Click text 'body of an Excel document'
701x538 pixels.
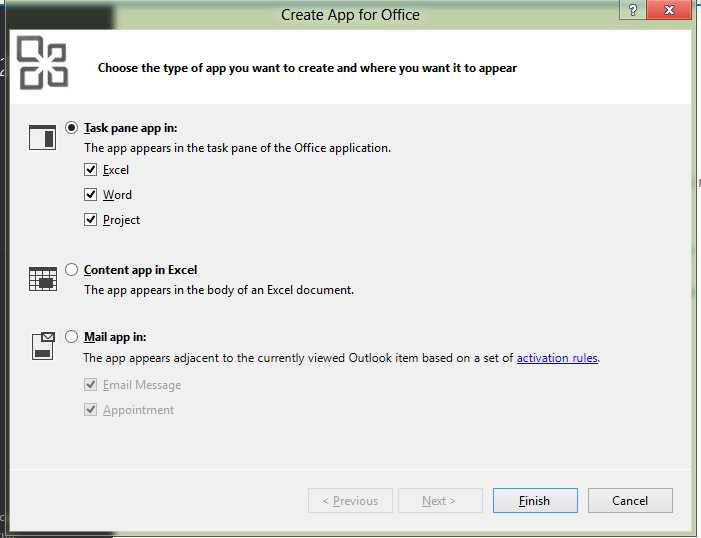point(280,290)
